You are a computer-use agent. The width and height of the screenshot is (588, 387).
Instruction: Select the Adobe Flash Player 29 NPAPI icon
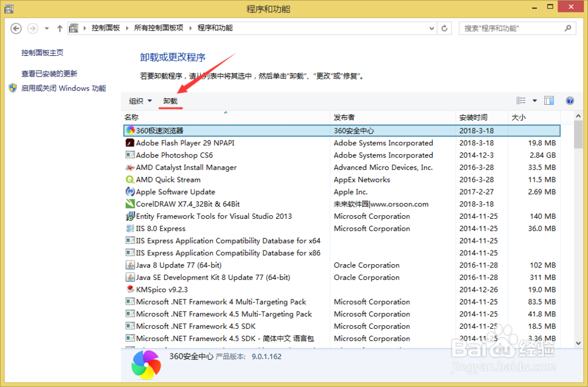[130, 142]
